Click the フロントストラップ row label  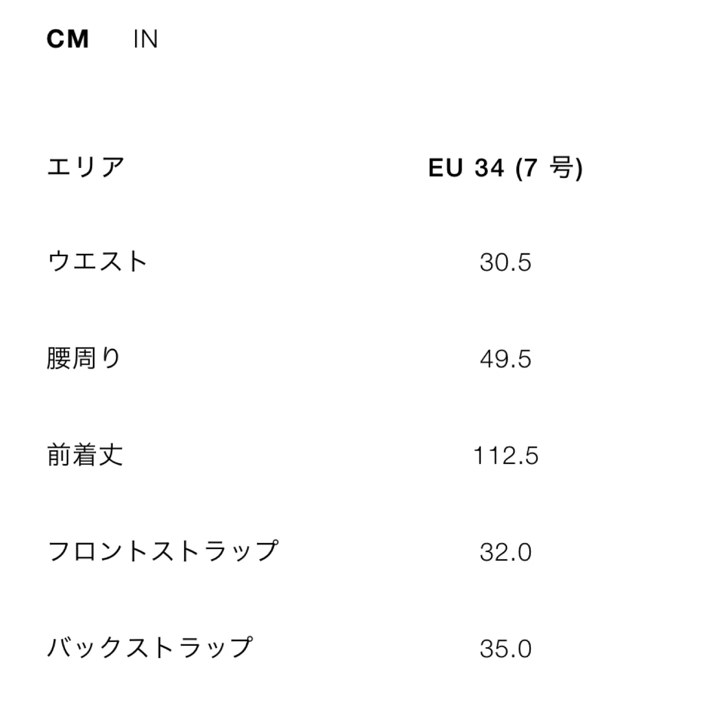162,551
